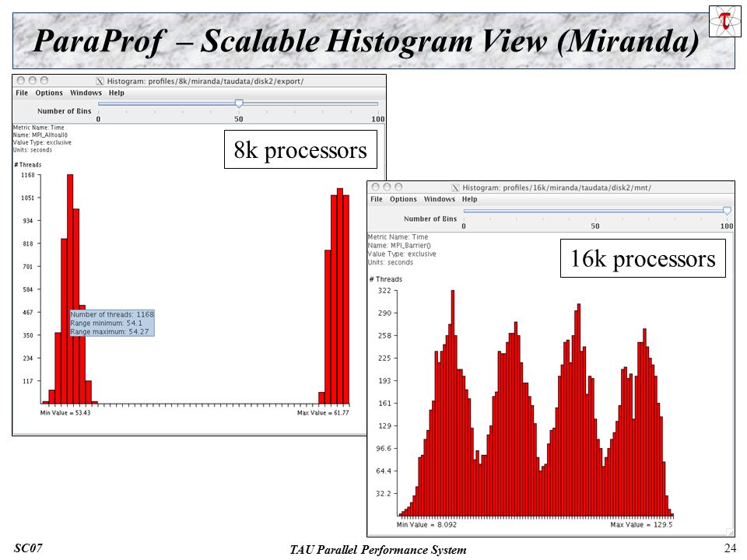Viewport: 747px width, 560px height.
Task: Click y-axis value 1051 in 8k histogram
Action: click(28, 198)
